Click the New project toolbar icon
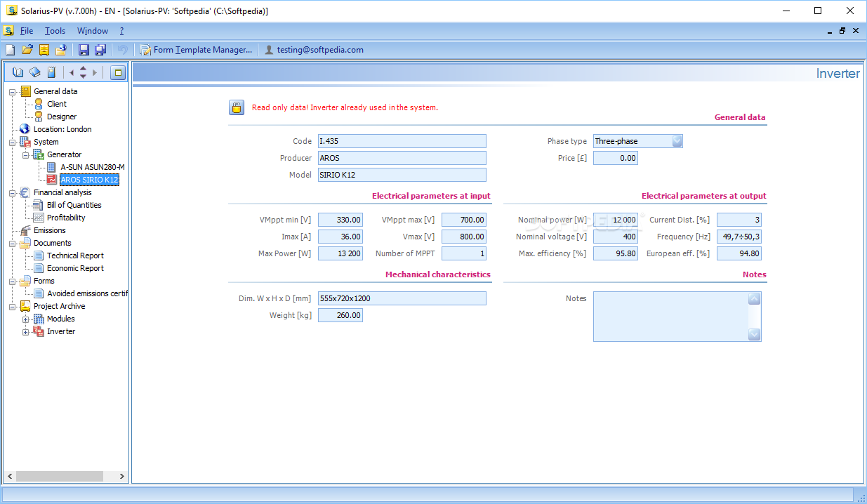The width and height of the screenshot is (867, 504). tap(10, 50)
